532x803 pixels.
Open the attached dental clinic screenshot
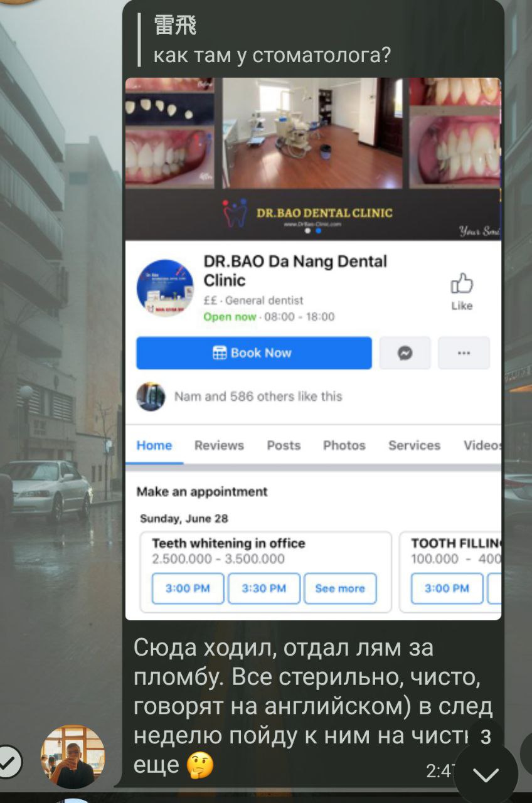click(313, 349)
